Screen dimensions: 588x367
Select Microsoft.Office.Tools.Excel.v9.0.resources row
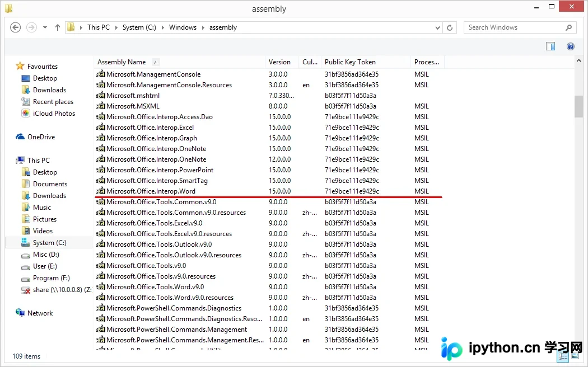(169, 234)
